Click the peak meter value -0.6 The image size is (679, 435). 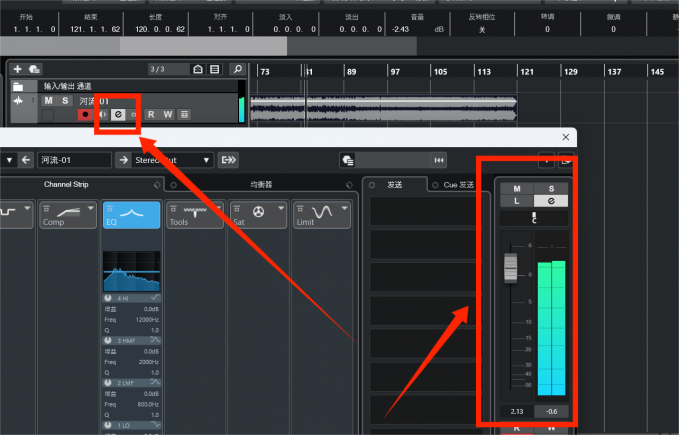[x=551, y=412]
